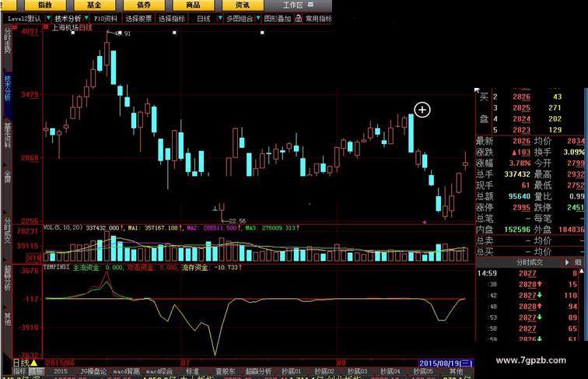Expand the Level2默认 dropdown arrow
Viewport: 588px width, 379px height.
48,18
